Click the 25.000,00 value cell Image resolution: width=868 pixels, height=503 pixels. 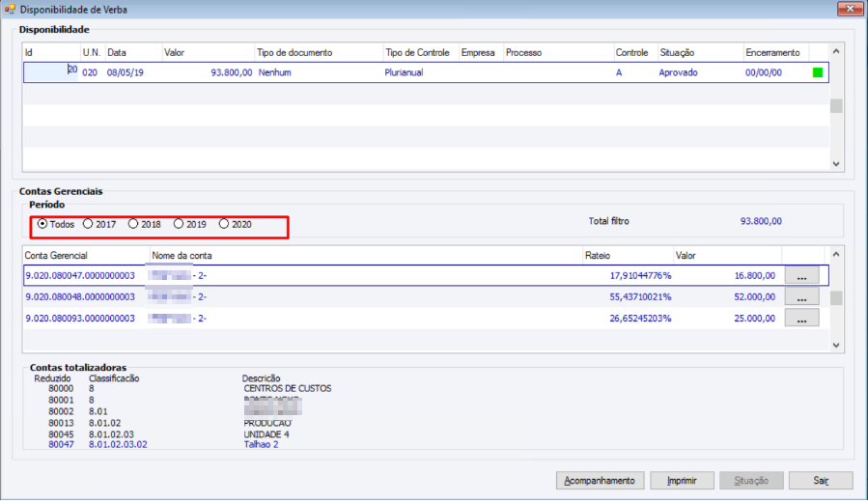point(755,319)
